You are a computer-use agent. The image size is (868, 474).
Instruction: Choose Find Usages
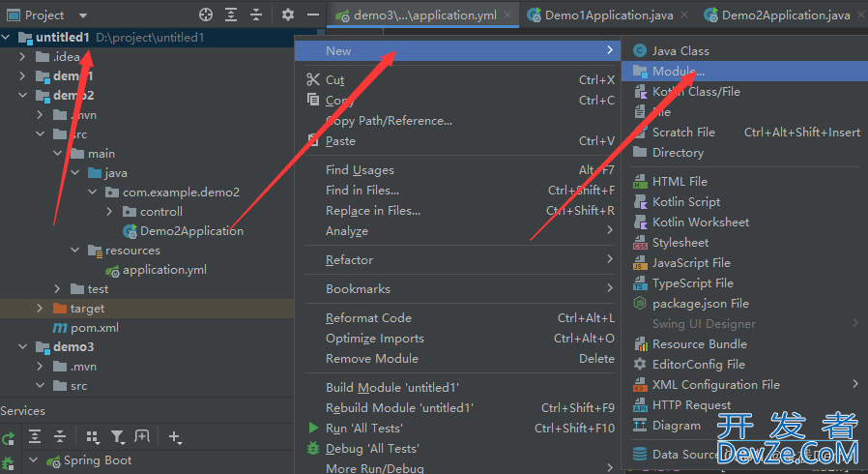(459, 170)
